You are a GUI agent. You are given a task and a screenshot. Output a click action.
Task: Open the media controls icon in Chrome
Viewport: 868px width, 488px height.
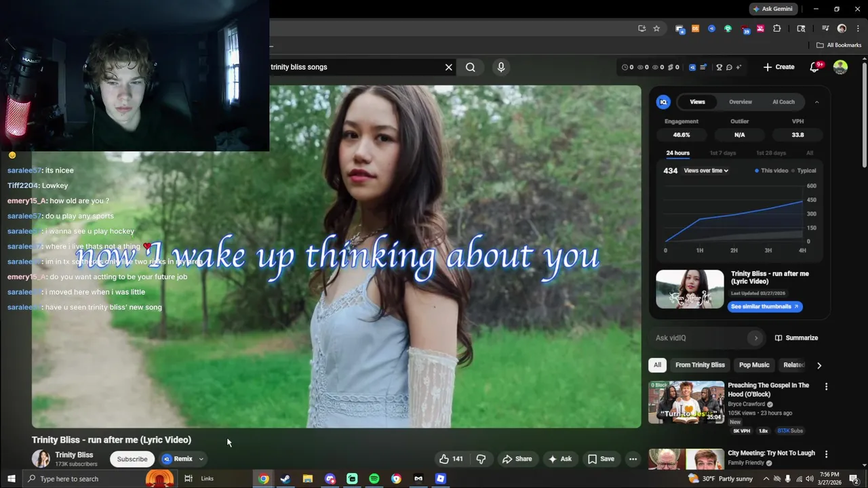[825, 28]
